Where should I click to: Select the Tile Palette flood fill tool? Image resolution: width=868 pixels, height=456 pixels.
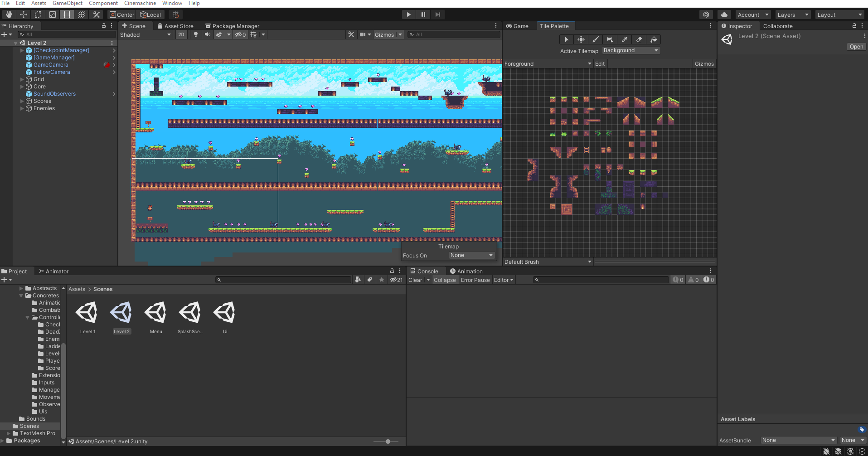coord(654,39)
